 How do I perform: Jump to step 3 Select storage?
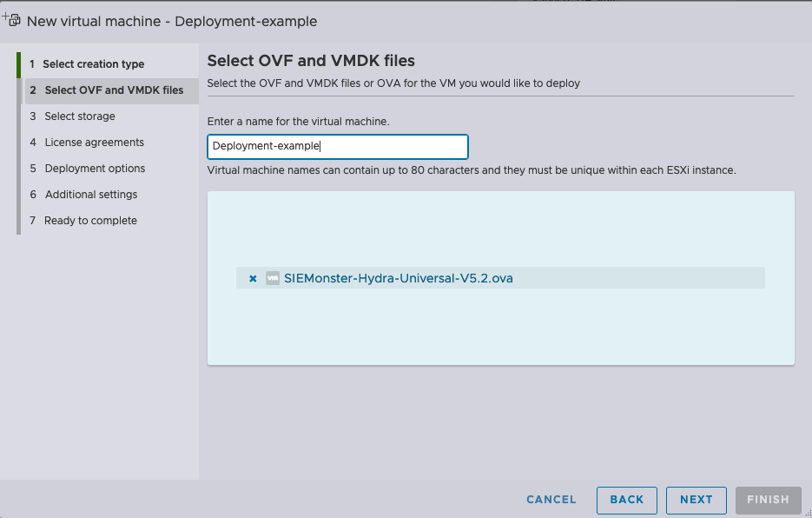point(80,116)
